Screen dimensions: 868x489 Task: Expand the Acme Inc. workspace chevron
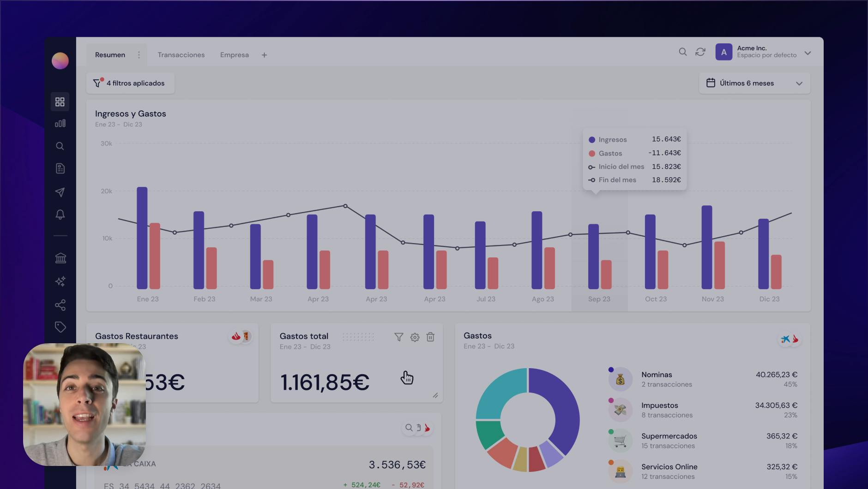point(808,53)
